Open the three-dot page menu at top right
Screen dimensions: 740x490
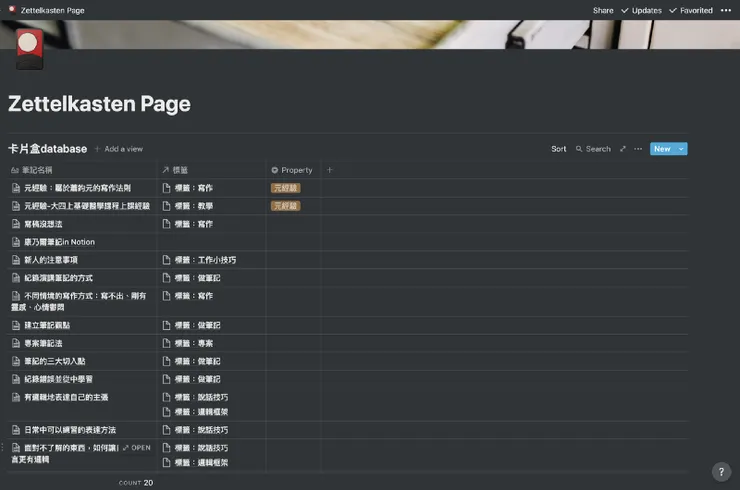pos(726,10)
